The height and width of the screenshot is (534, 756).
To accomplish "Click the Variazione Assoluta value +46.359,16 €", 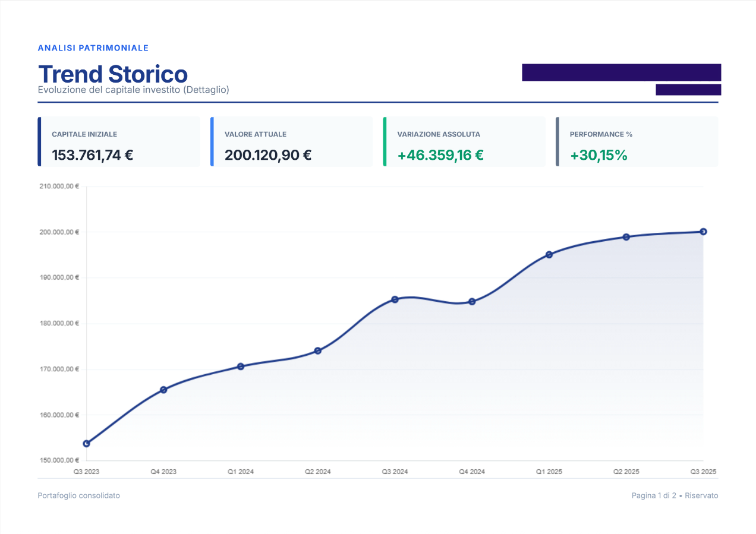I will (440, 155).
